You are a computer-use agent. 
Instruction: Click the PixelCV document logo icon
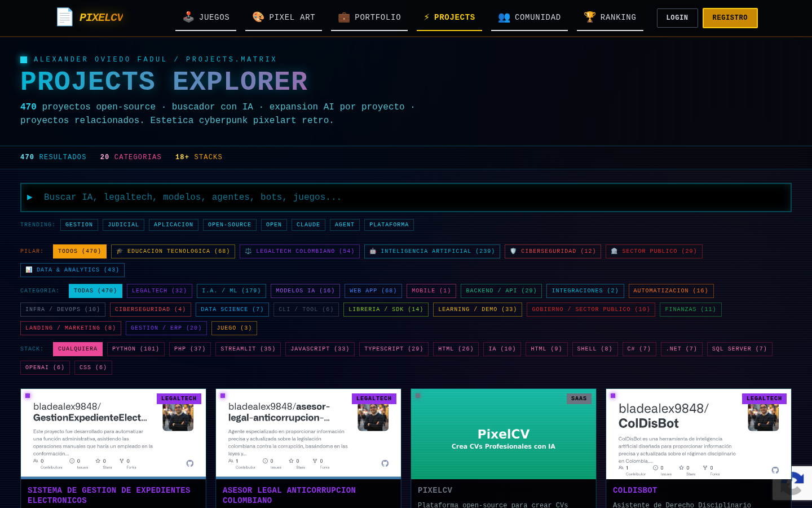click(x=64, y=17)
